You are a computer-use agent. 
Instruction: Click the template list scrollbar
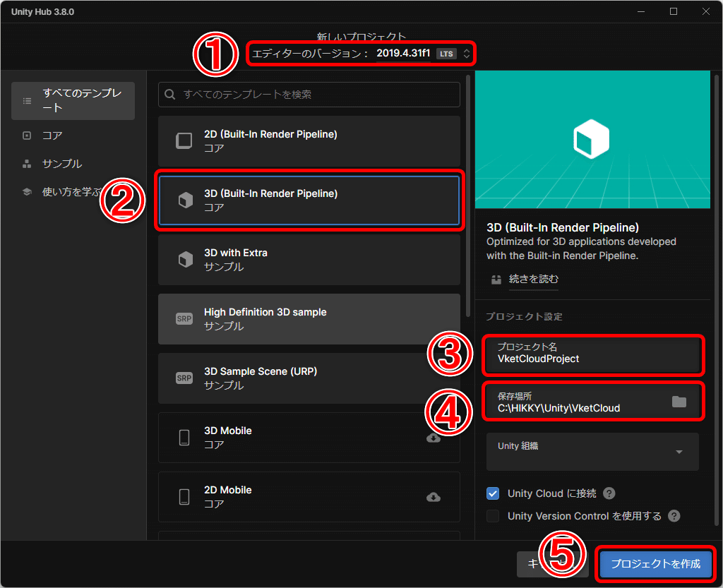(468, 196)
